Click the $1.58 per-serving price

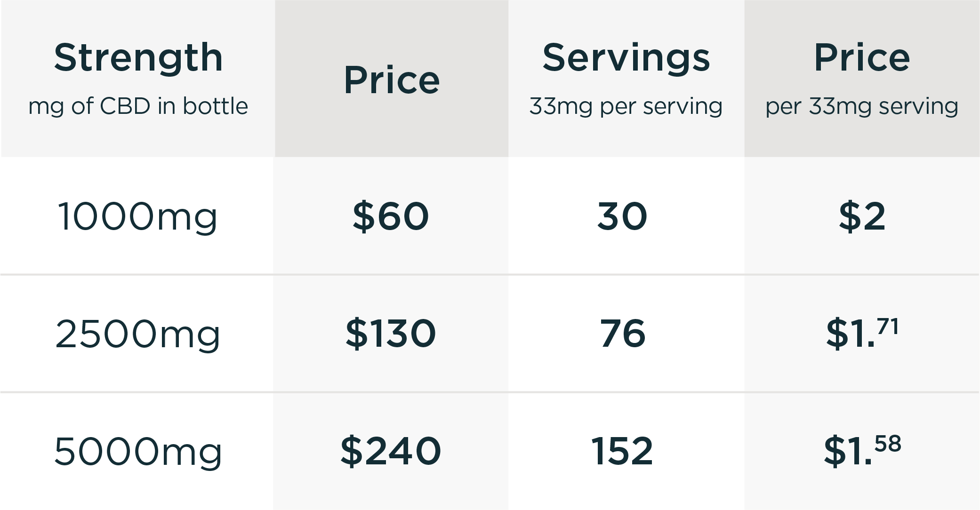[862, 451]
